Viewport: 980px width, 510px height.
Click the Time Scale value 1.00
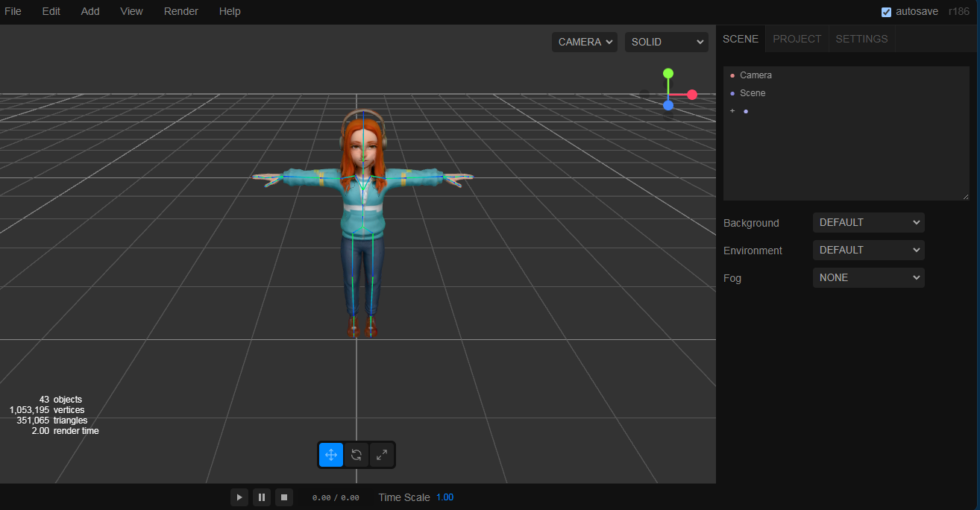[x=445, y=497]
